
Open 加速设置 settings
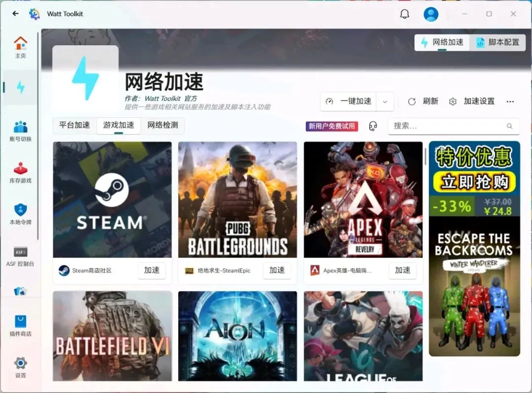pyautogui.click(x=471, y=101)
